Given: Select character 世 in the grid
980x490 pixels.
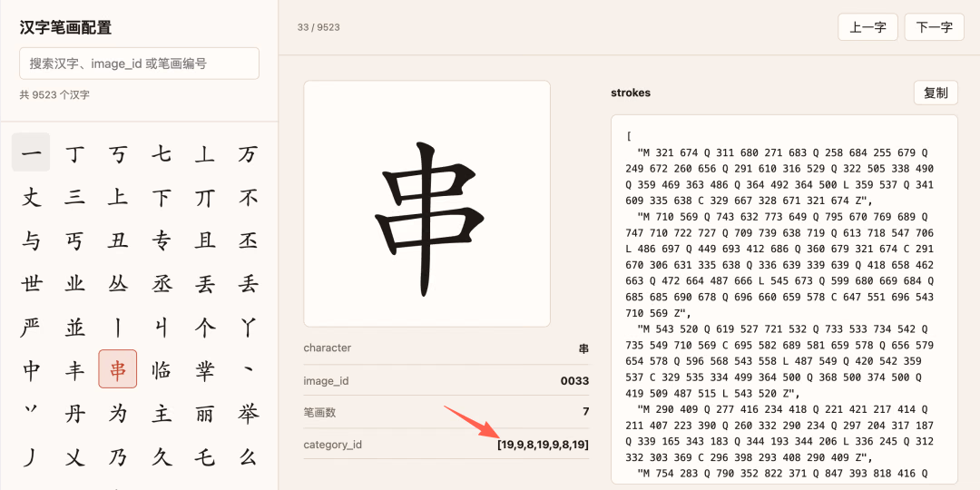Looking at the screenshot, I should (31, 283).
